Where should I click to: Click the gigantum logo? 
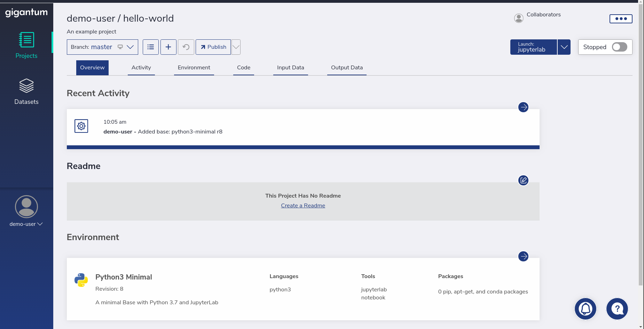[x=26, y=13]
